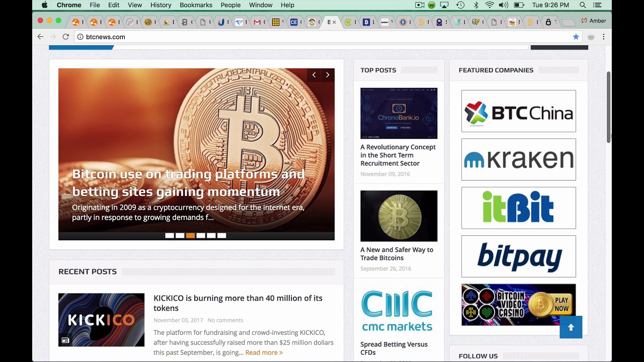Click the bookmark star in address bar

coord(576,37)
